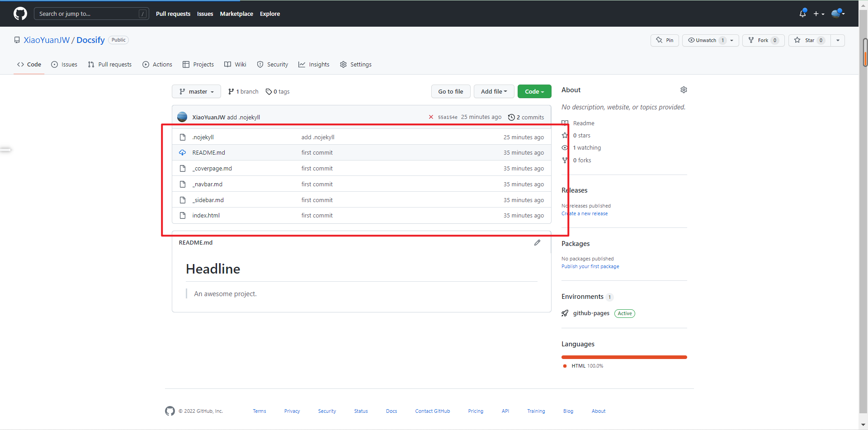Image resolution: width=868 pixels, height=430 pixels.
Task: Click the Go to file button
Action: coord(451,91)
